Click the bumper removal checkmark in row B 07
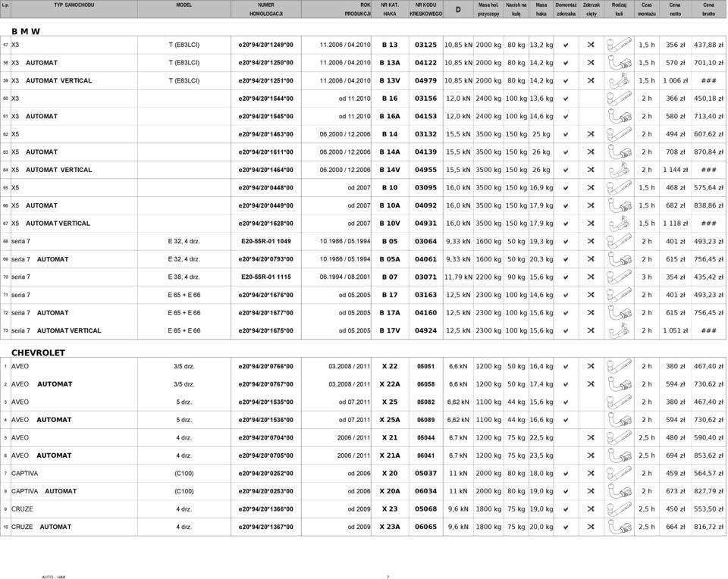Image resolution: width=728 pixels, height=579 pixels. 566,277
